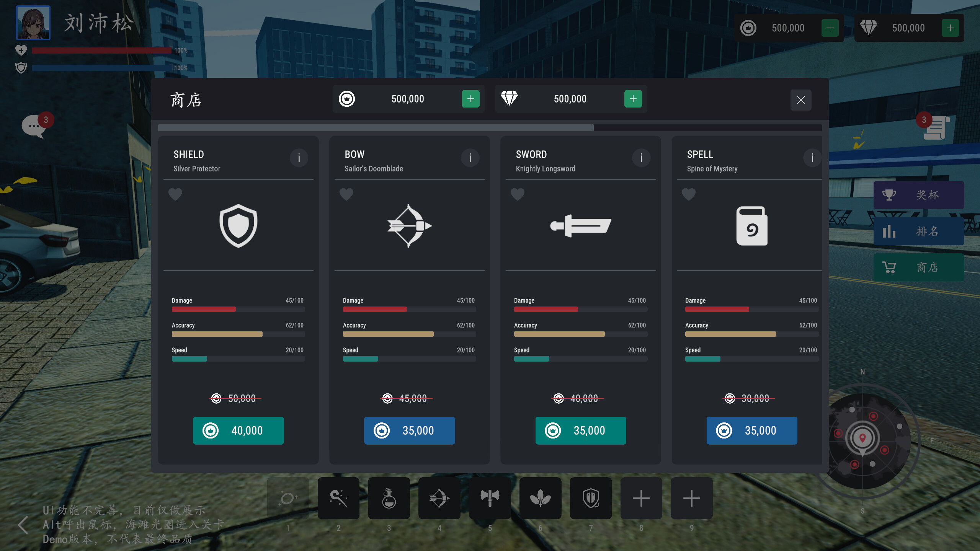
Task: Open info for the SHIELD card
Action: 299,158
